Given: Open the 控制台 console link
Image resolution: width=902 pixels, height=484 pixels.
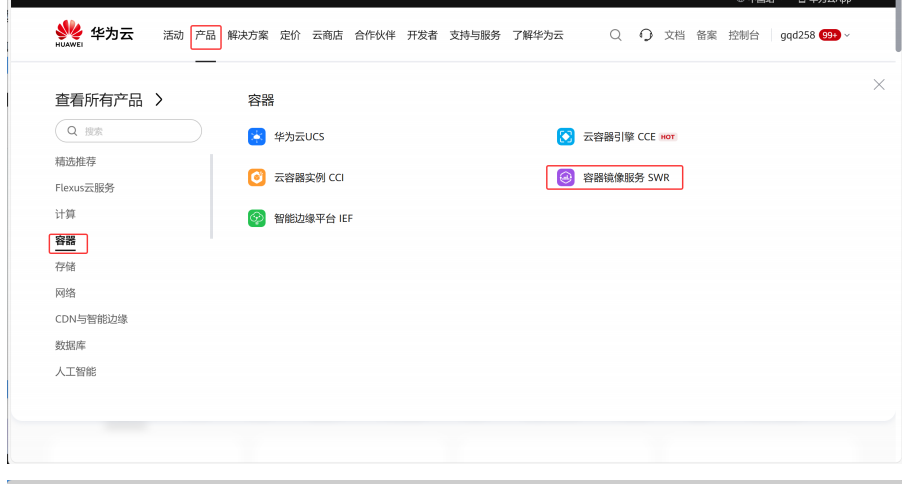Looking at the screenshot, I should tap(744, 35).
